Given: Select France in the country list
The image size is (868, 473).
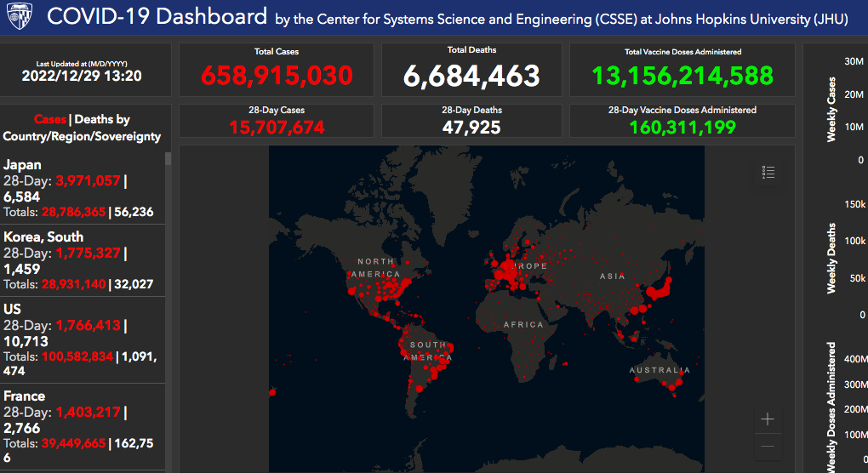Looking at the screenshot, I should [x=82, y=427].
